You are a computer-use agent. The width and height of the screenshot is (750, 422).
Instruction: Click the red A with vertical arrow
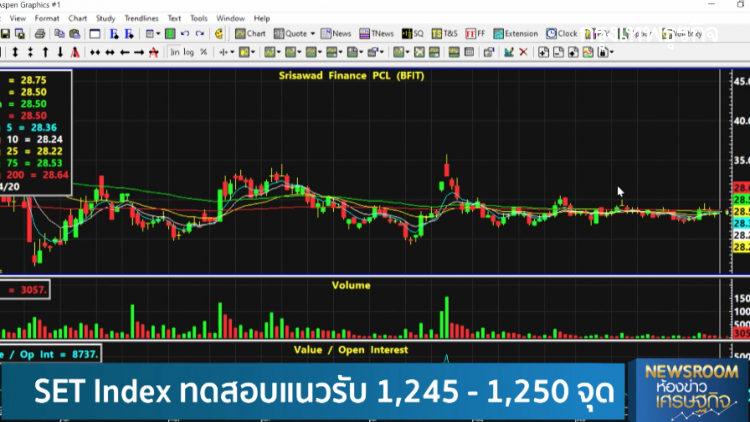pos(75,52)
